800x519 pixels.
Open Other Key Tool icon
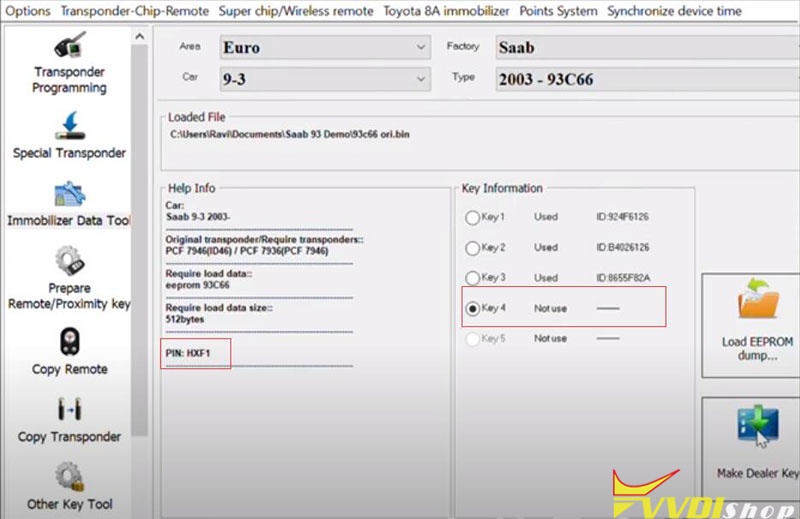click(x=70, y=477)
